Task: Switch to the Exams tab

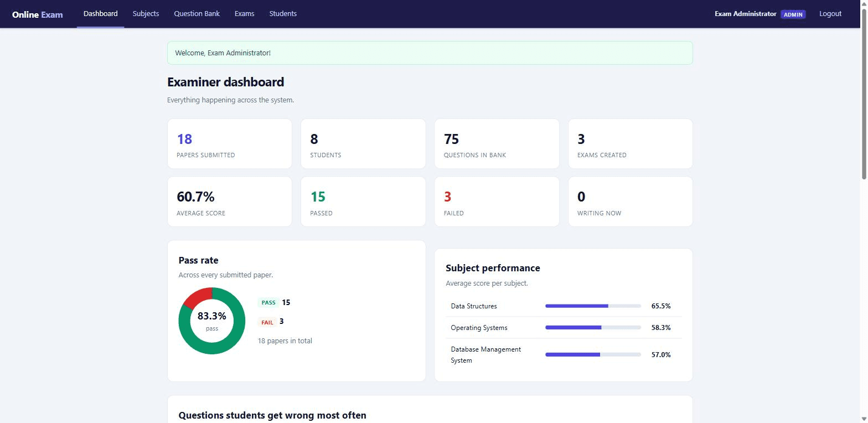Action: (244, 14)
